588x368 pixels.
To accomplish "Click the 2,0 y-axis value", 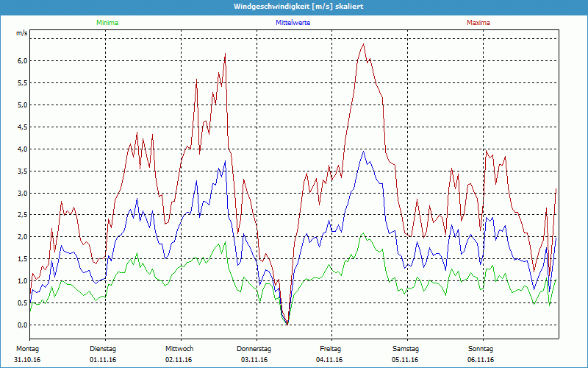I will 23,236.
